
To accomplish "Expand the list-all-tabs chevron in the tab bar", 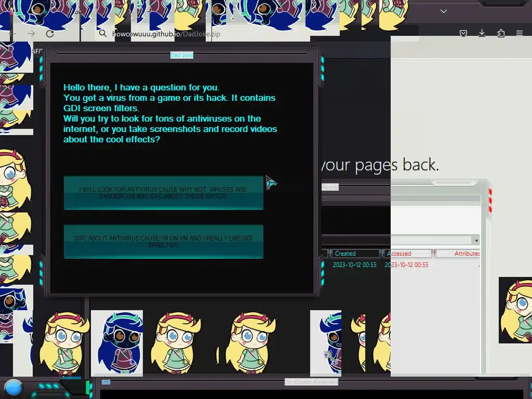I will (444, 11).
